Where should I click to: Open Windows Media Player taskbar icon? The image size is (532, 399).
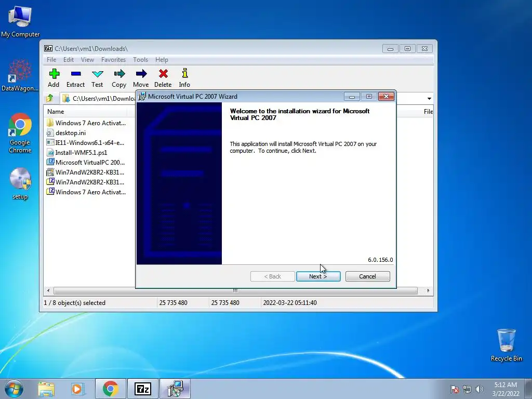click(77, 389)
